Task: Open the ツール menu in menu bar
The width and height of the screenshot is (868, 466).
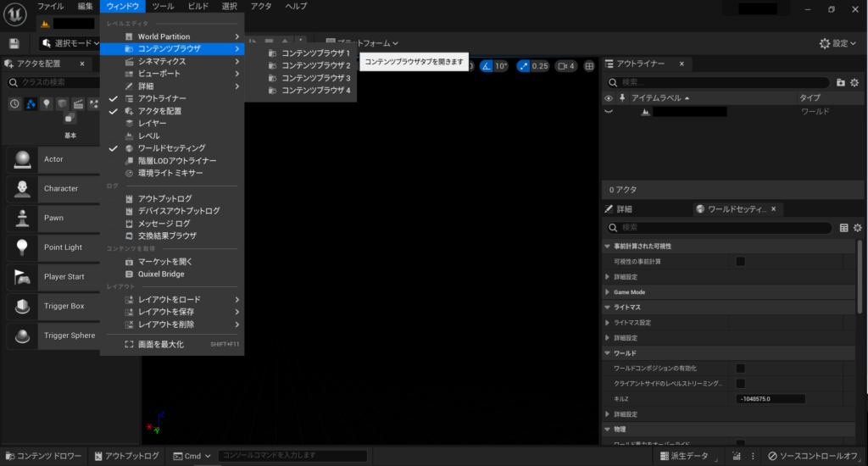Action: click(x=163, y=7)
